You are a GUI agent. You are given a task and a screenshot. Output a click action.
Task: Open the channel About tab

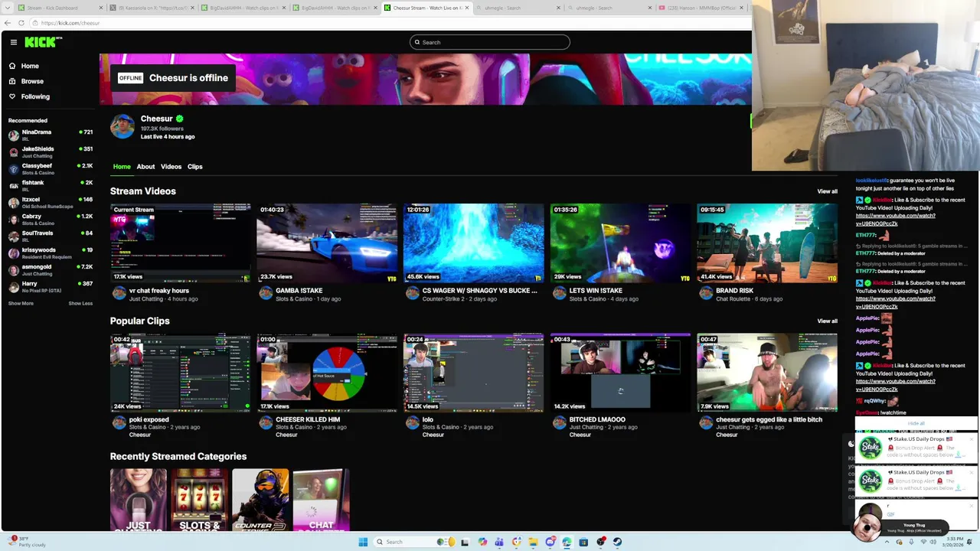point(145,166)
